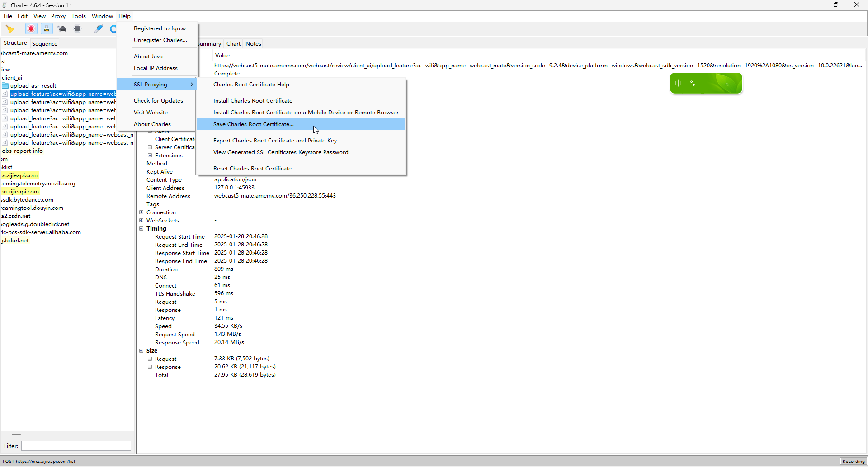Enable throttling with the turtle icon
This screenshot has width=868, height=467.
click(x=62, y=29)
